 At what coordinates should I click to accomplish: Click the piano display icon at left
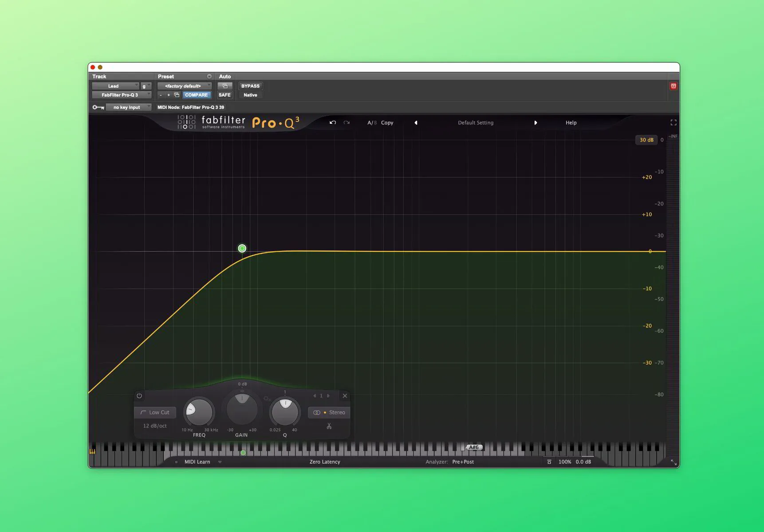92,452
